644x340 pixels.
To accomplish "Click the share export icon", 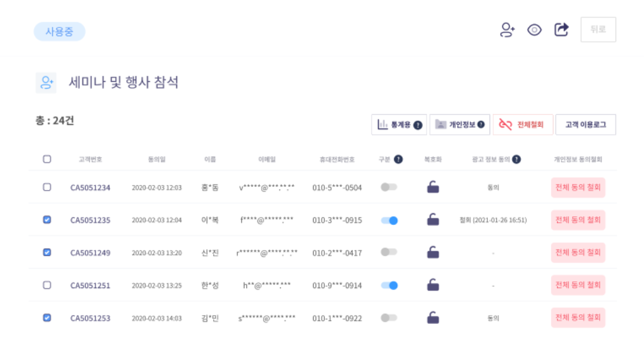I will tap(562, 29).
